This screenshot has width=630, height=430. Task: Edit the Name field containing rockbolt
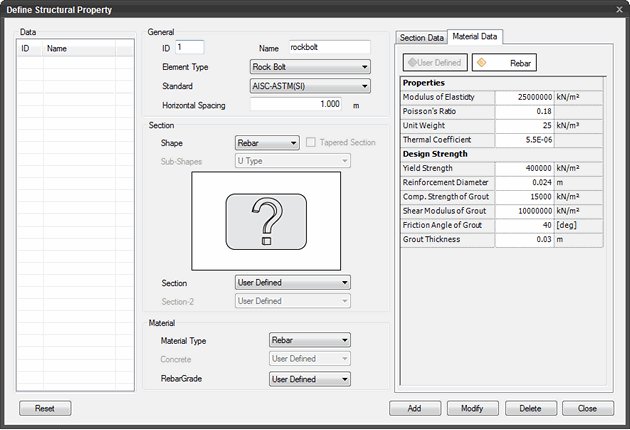pos(328,47)
